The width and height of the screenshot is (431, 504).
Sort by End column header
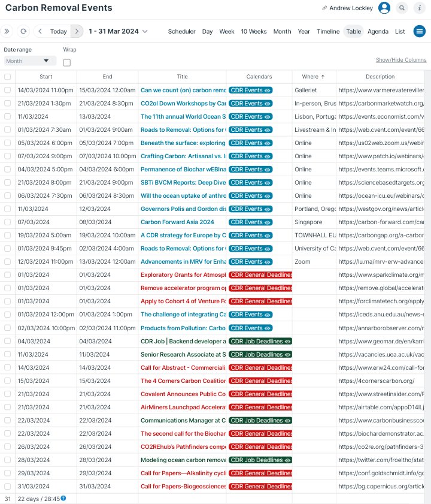point(107,77)
